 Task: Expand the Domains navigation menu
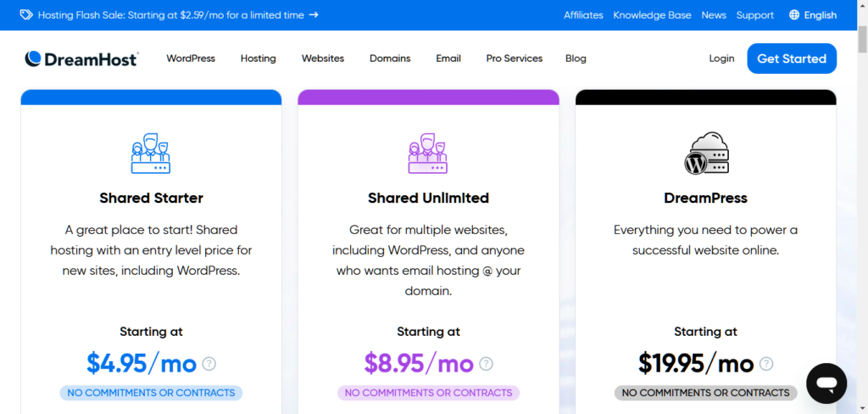(x=390, y=59)
